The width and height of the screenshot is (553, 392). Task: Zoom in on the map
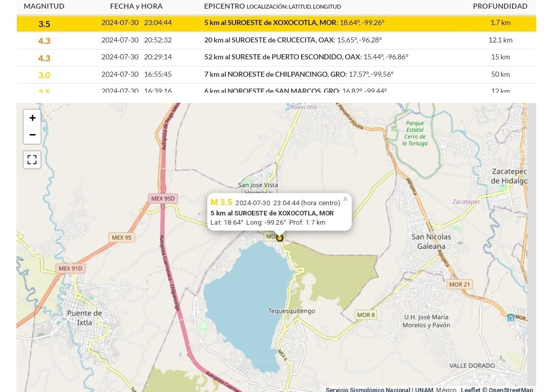pyautogui.click(x=32, y=118)
